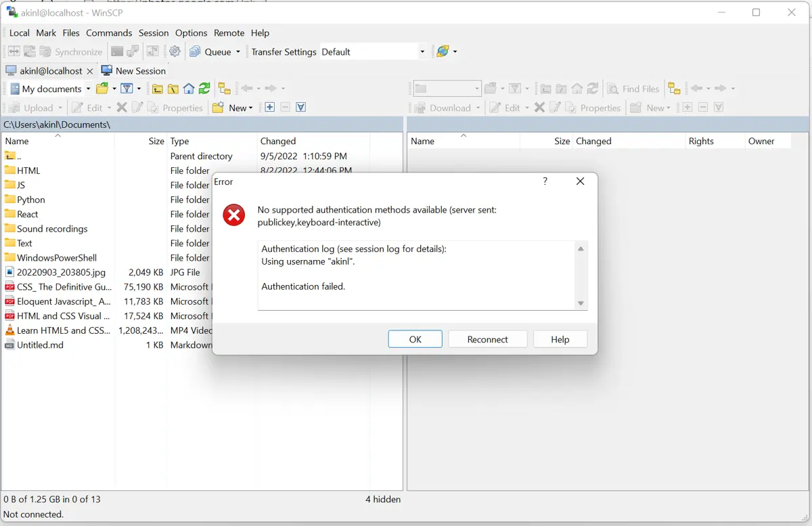Sort by left panel Size column header
The width and height of the screenshot is (812, 526).
click(141, 141)
